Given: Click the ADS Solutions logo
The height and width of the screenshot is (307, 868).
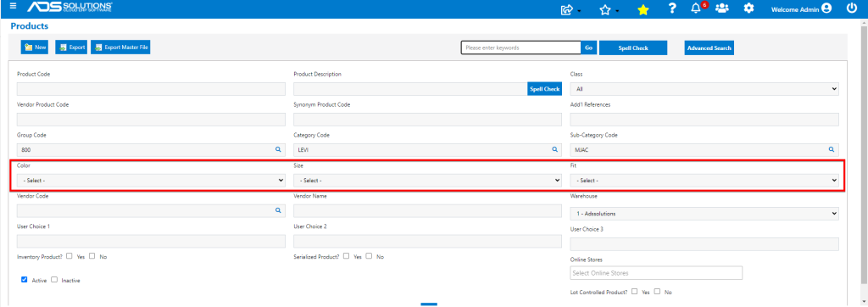Looking at the screenshot, I should [x=70, y=8].
